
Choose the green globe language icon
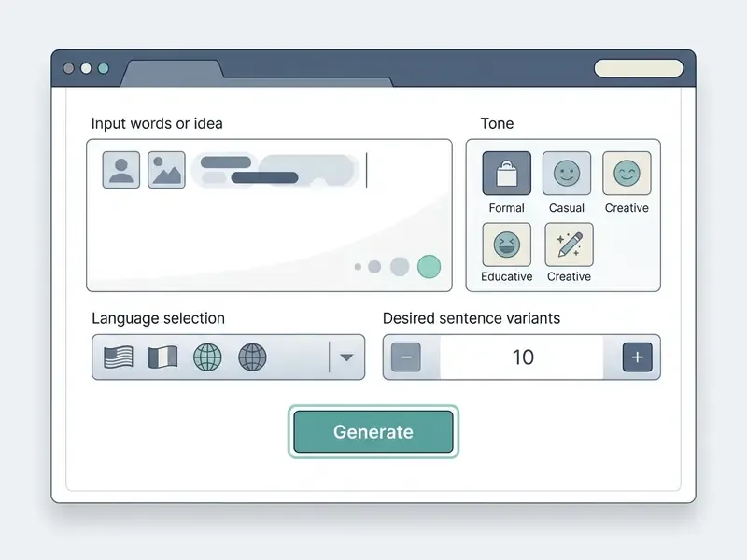[x=207, y=357]
